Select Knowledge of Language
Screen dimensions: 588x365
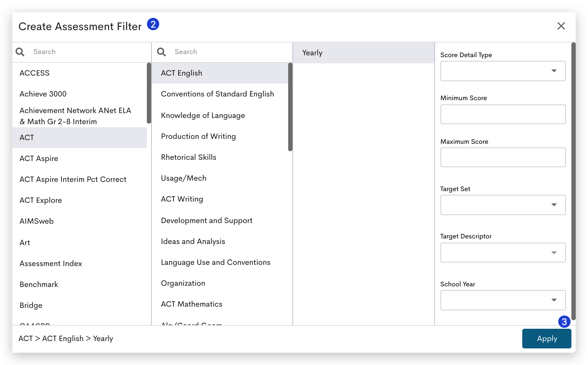[220, 116]
